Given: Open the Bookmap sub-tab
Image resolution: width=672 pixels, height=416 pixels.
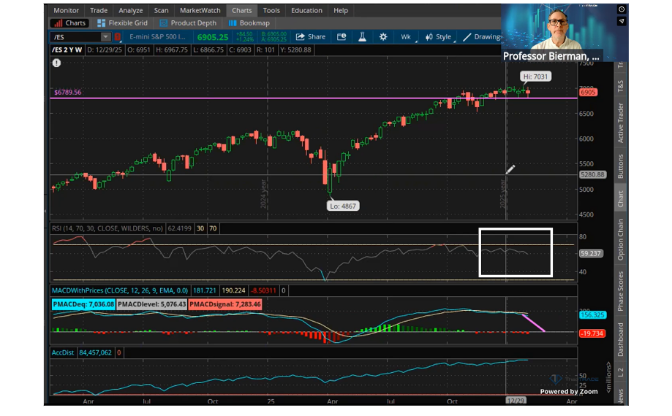Looking at the screenshot, I should (x=249, y=23).
